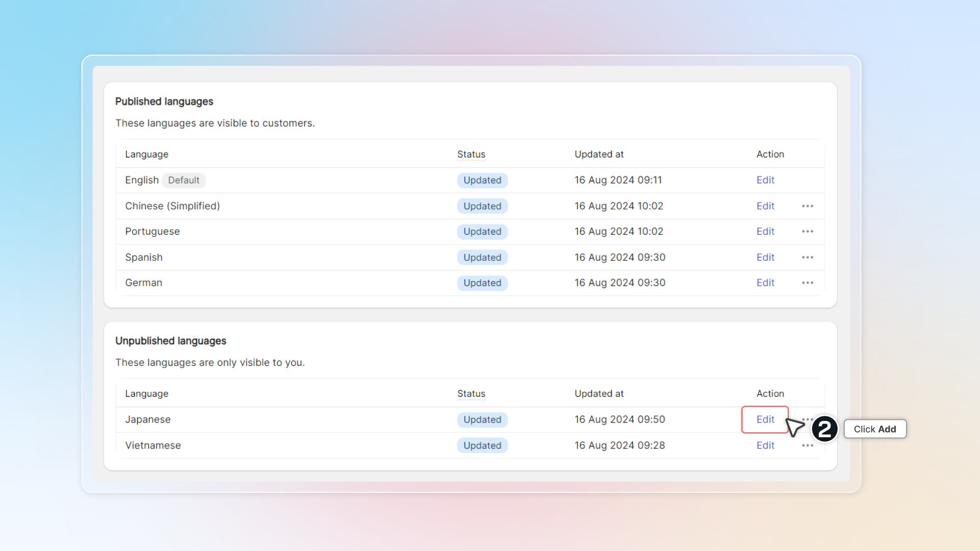Image resolution: width=980 pixels, height=551 pixels.
Task: Edit the Portuguese translation
Action: pyautogui.click(x=765, y=232)
